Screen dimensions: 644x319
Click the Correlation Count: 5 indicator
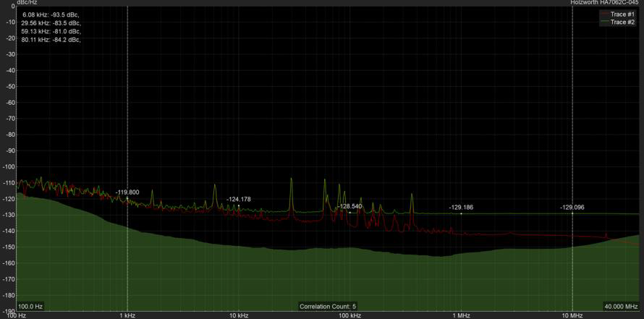327,306
